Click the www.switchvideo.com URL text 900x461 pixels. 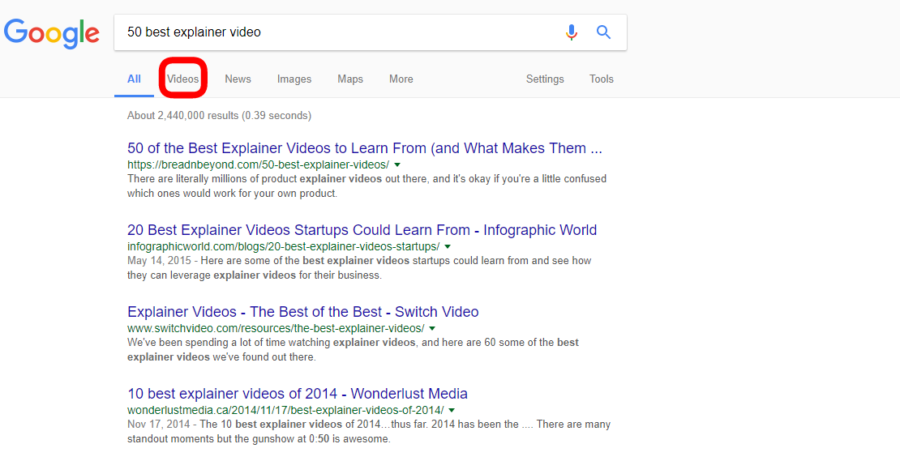coord(276,329)
